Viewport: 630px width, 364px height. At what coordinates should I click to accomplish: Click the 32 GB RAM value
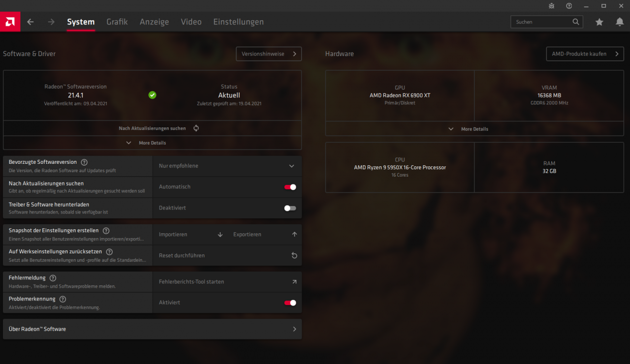pyautogui.click(x=549, y=171)
